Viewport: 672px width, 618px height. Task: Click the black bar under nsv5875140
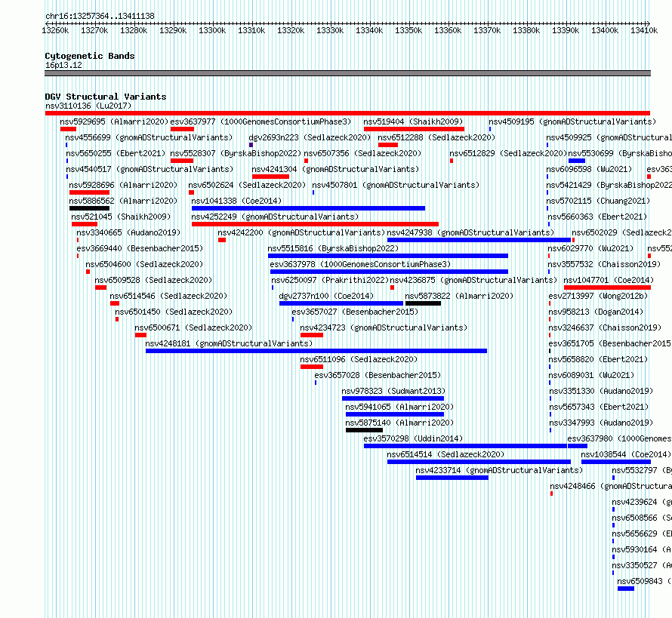(364, 430)
